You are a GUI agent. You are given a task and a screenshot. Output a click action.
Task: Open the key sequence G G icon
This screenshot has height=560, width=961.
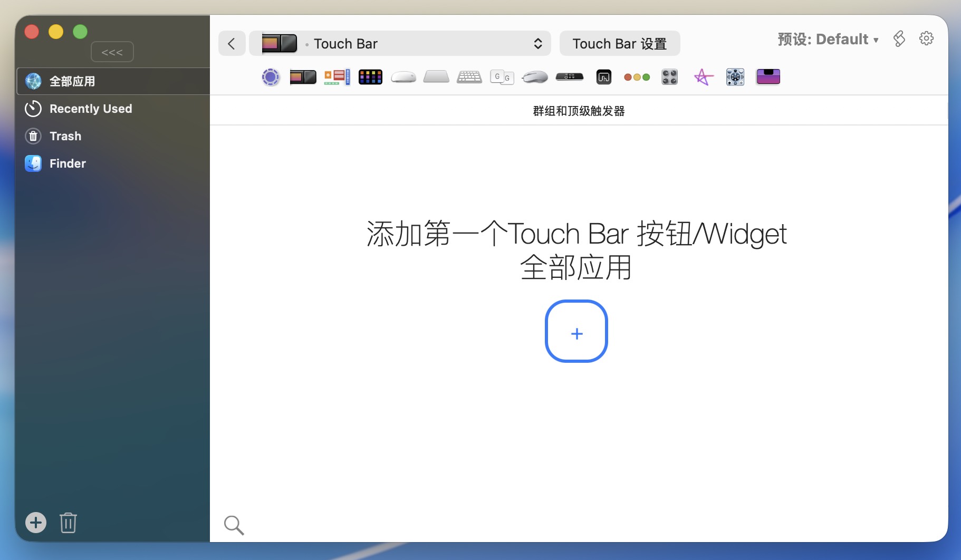click(502, 78)
